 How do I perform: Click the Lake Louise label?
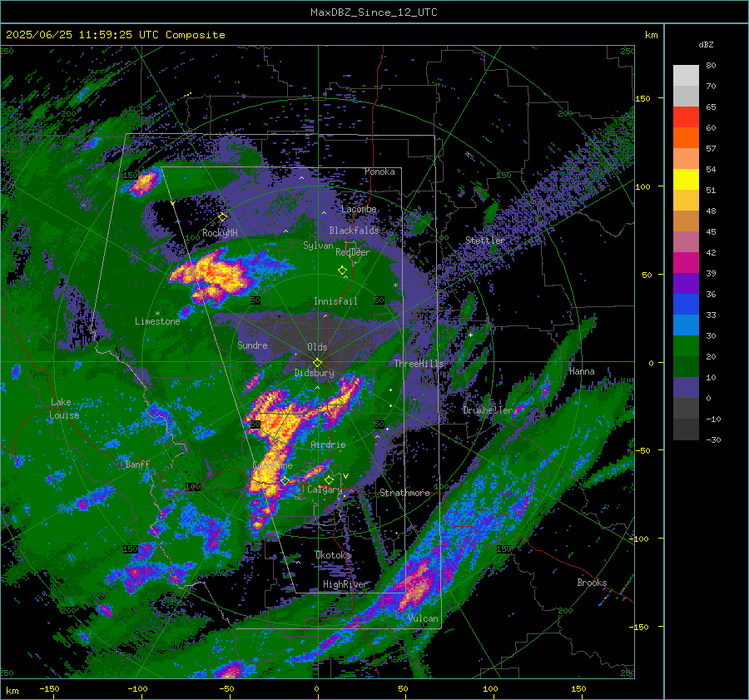pos(65,409)
